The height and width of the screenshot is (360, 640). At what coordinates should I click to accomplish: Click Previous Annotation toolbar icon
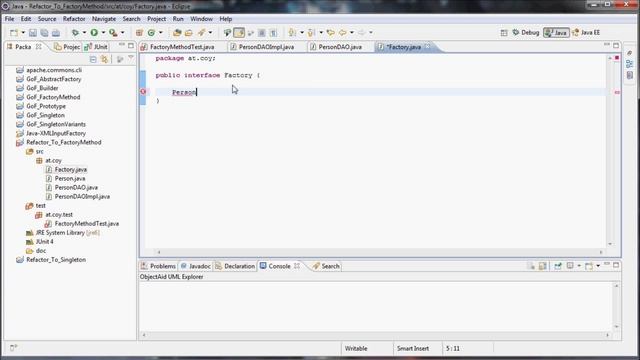[311, 33]
